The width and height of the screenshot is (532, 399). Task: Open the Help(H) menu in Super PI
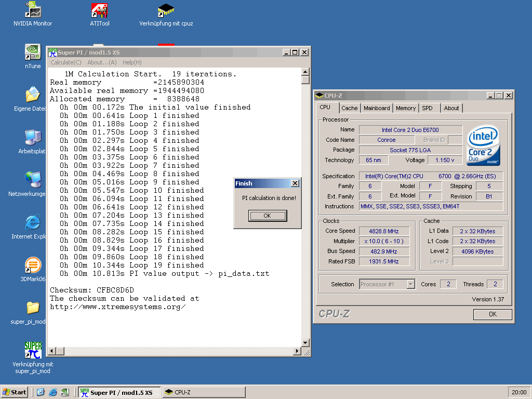pyautogui.click(x=132, y=62)
